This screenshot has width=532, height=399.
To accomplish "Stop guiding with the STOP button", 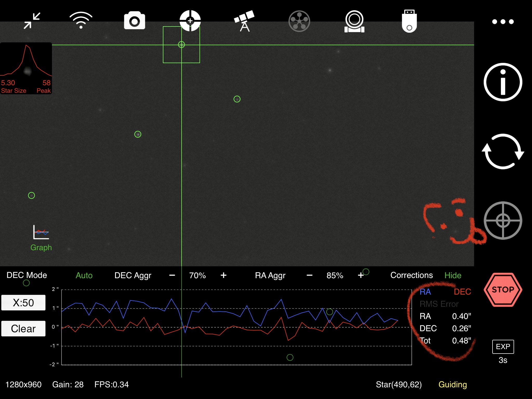I will 503,290.
